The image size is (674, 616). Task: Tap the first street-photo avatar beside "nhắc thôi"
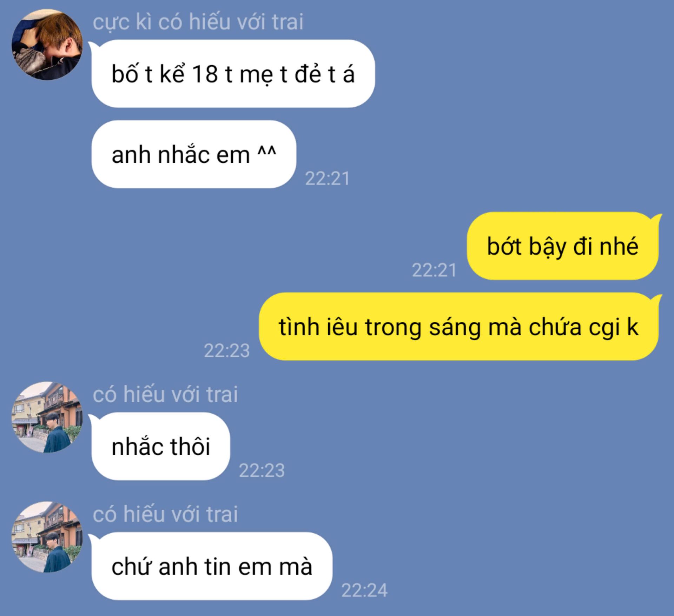click(47, 417)
